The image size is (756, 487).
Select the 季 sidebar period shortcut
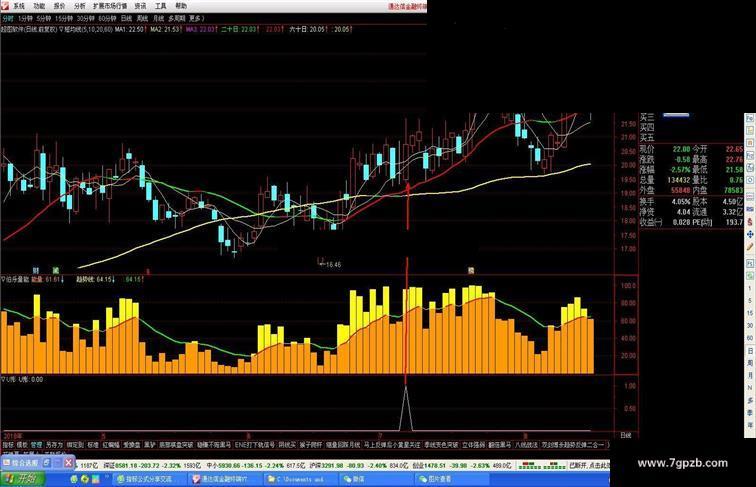750,413
